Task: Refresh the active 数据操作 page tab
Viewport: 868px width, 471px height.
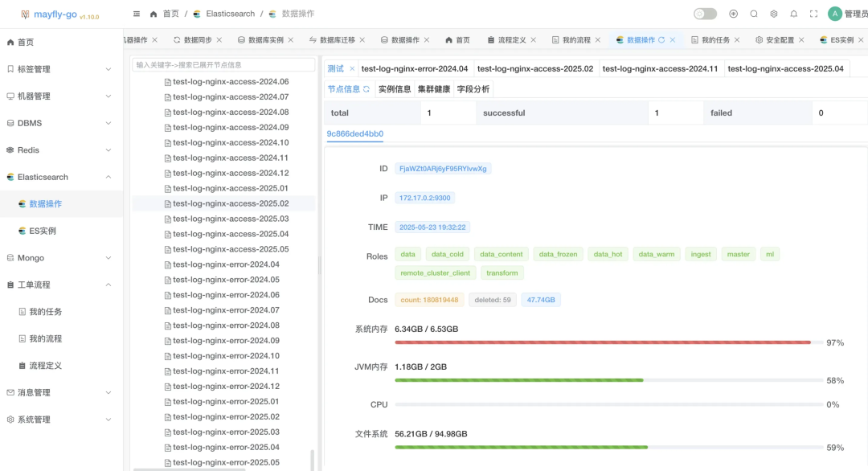Action: pos(661,40)
